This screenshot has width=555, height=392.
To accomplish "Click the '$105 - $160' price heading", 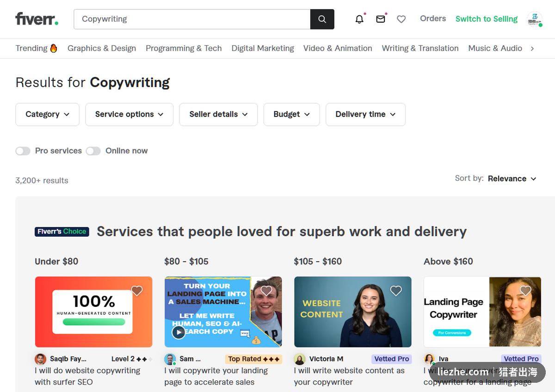I will click(318, 262).
